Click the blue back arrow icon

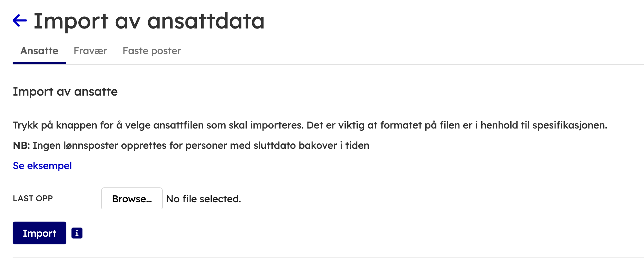coord(20,21)
